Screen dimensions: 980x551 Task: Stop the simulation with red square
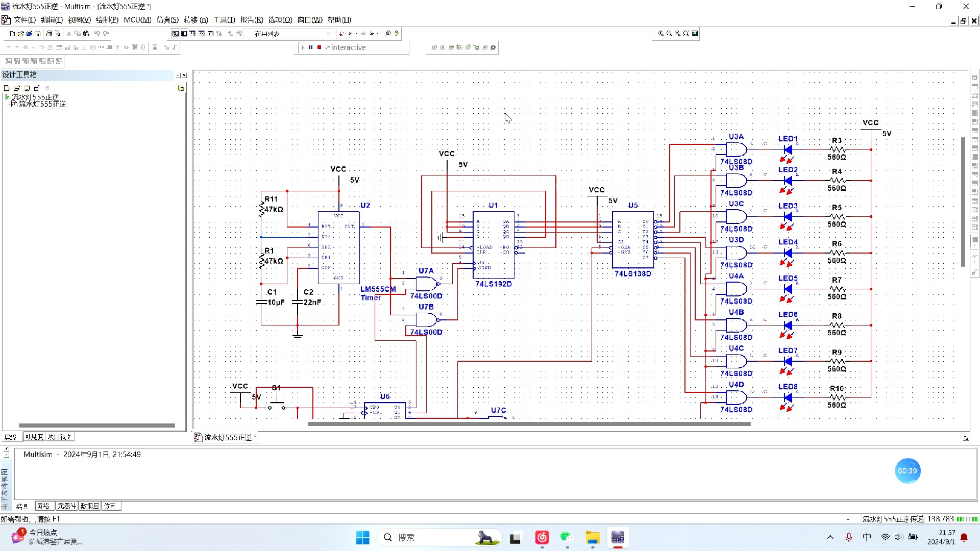[x=320, y=47]
